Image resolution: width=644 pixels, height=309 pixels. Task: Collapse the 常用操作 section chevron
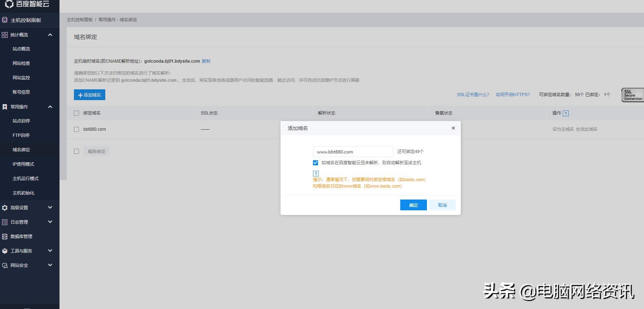point(50,107)
